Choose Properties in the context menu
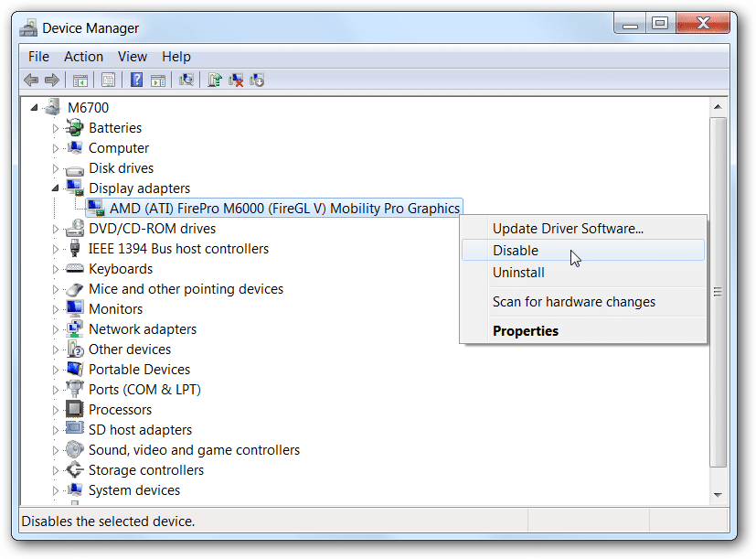 526,331
